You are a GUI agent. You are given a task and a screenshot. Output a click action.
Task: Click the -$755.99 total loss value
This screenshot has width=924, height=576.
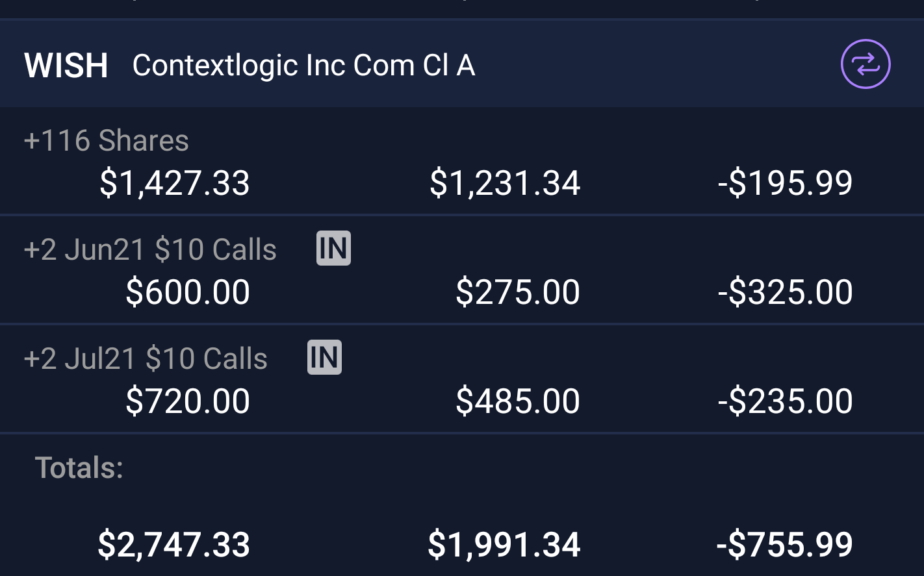point(784,544)
